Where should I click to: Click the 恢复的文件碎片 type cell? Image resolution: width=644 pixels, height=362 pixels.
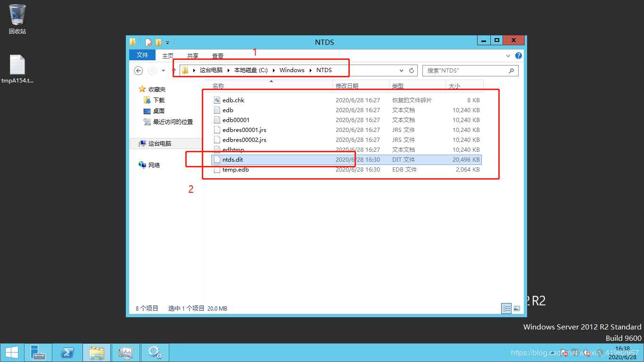[x=412, y=100]
